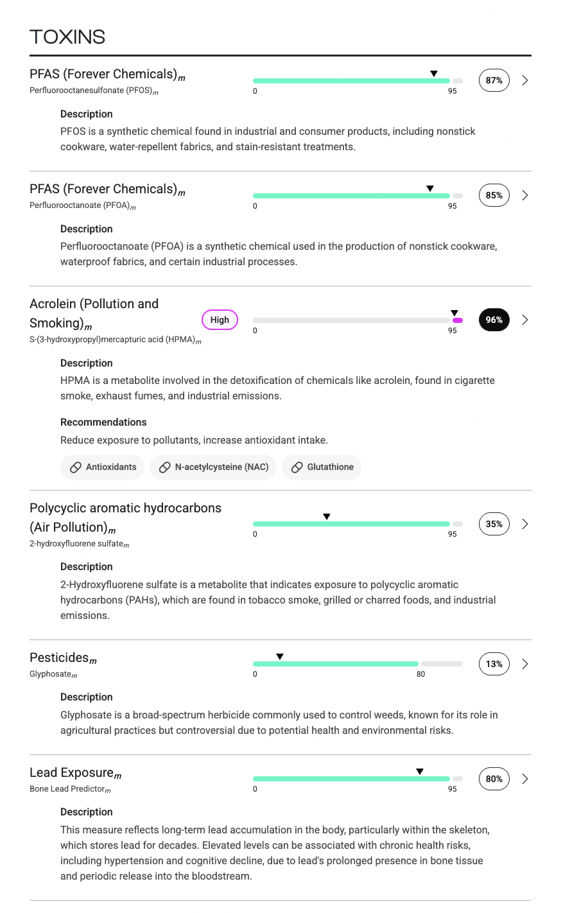Screen dimensions: 588x913
Task: Expand the Lead Exposure chevron
Action: click(x=525, y=779)
